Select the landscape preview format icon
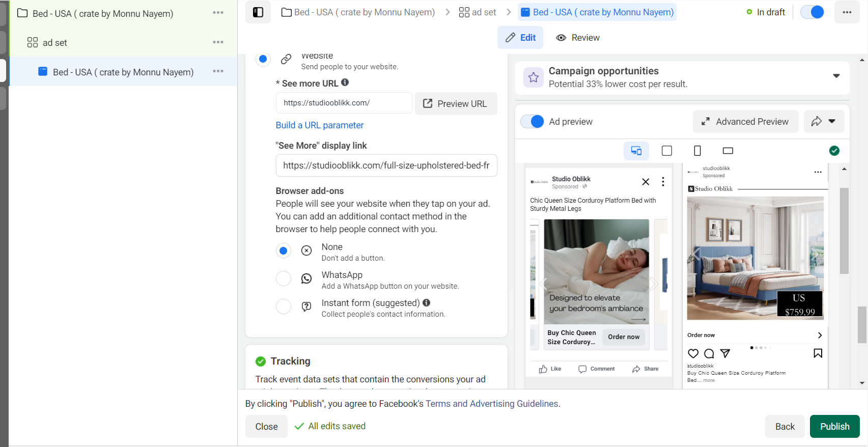The width and height of the screenshot is (868, 447). point(727,151)
